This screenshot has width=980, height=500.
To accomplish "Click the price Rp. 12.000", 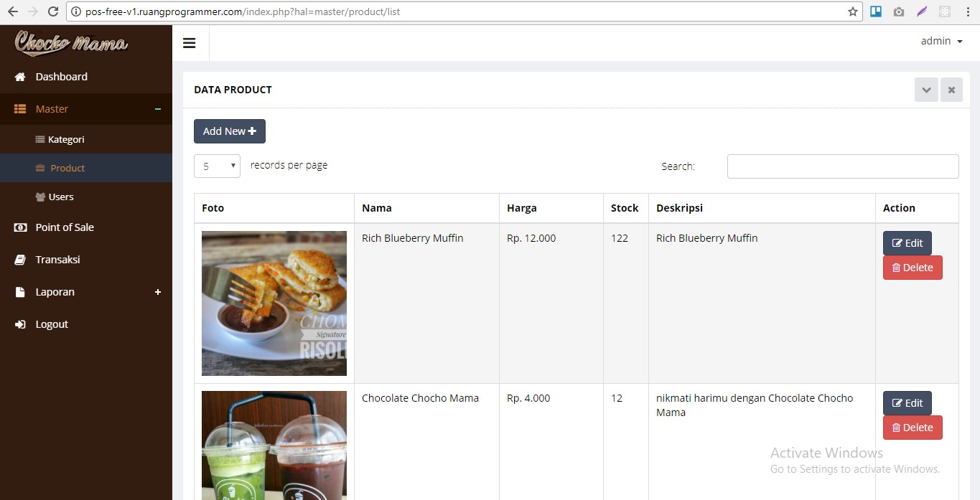I will (x=531, y=238).
